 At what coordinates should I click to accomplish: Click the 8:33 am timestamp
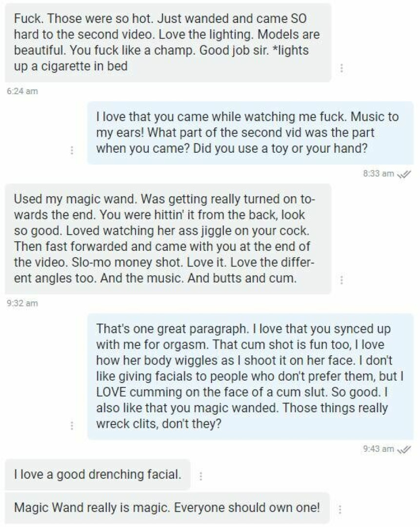[x=379, y=174]
